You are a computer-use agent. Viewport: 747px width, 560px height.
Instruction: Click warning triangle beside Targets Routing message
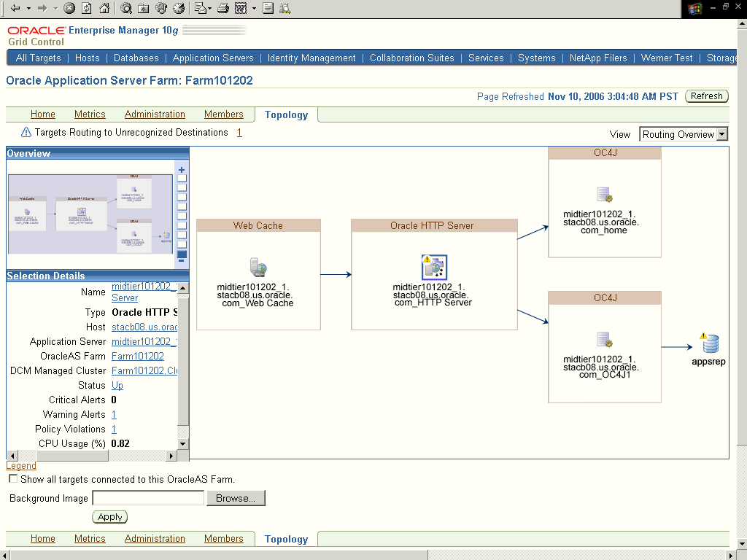[26, 133]
